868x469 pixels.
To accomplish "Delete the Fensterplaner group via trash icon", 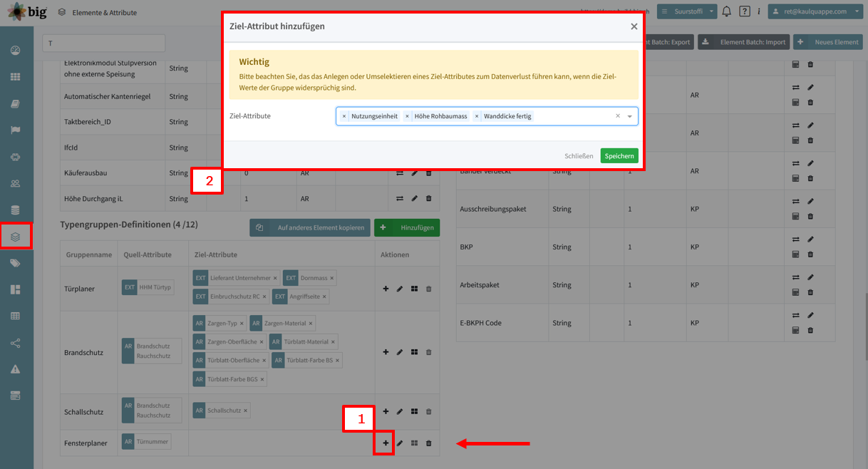I will [x=428, y=443].
